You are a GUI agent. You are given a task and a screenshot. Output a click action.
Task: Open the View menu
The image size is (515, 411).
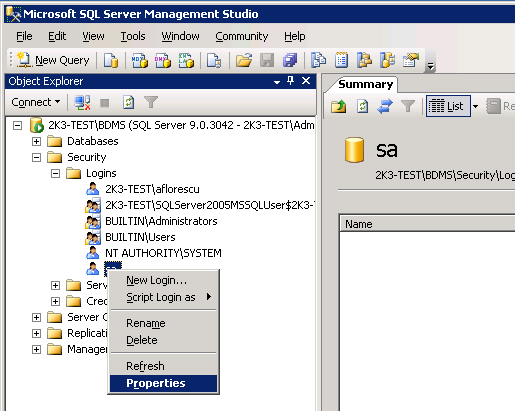tap(93, 36)
